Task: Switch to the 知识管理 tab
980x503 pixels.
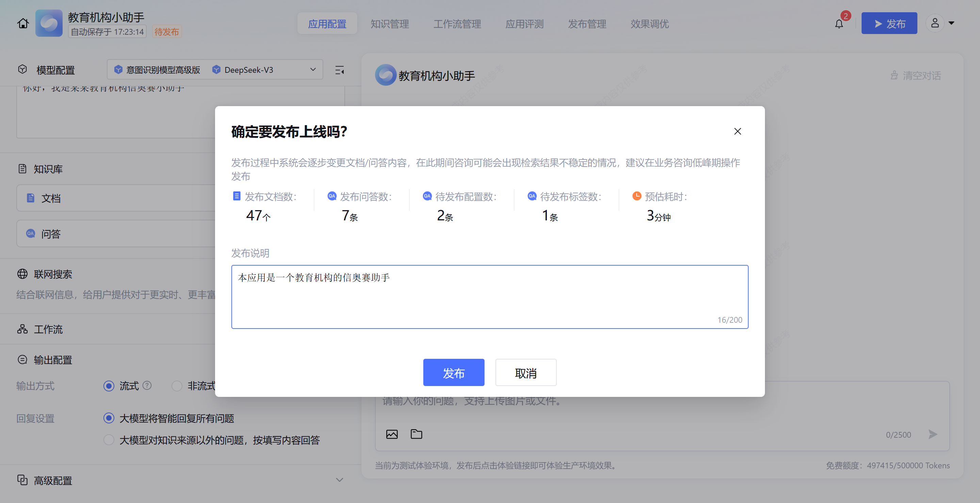Action: tap(390, 24)
